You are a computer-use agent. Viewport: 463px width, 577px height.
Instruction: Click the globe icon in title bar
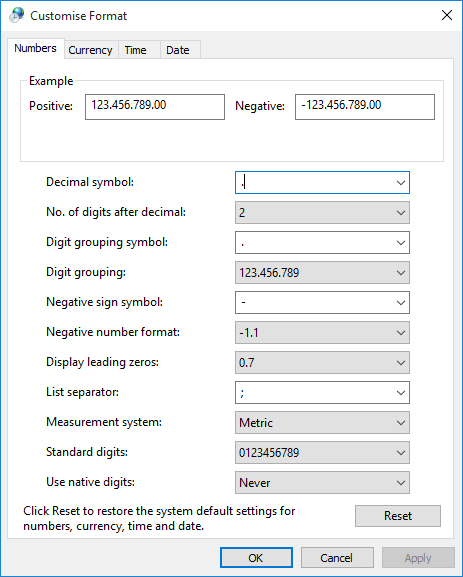click(x=17, y=15)
